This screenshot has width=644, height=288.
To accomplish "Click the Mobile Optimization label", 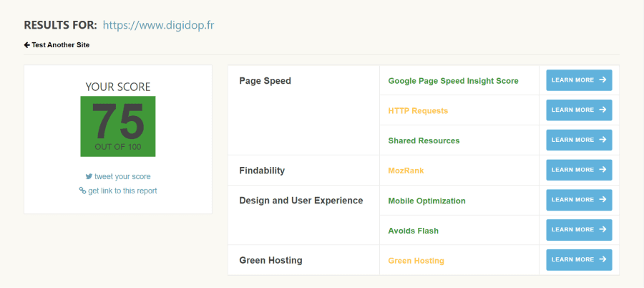I will click(x=426, y=201).
